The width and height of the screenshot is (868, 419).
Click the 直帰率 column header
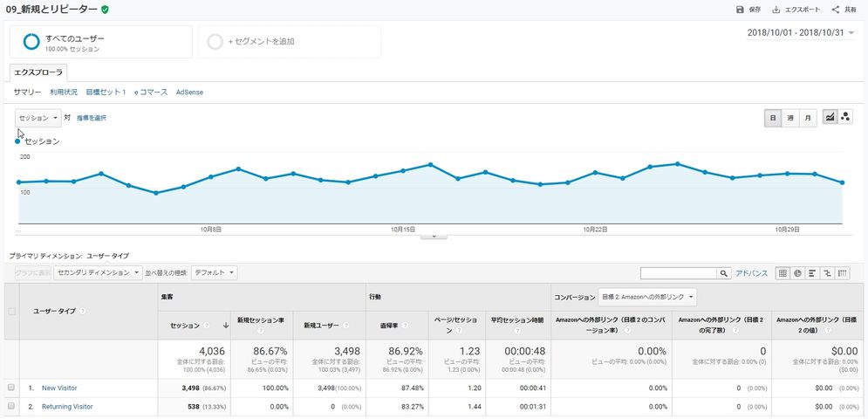pyautogui.click(x=396, y=326)
